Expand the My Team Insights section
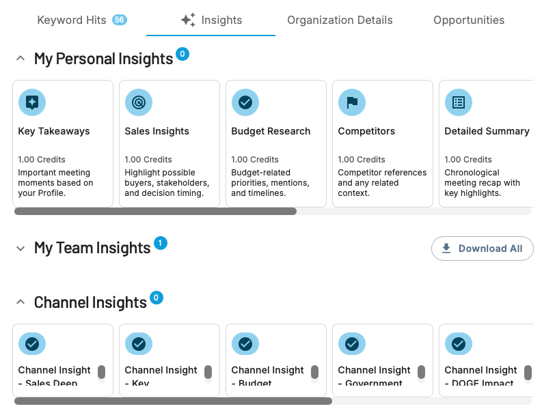This screenshot has width=542, height=413. coord(20,248)
